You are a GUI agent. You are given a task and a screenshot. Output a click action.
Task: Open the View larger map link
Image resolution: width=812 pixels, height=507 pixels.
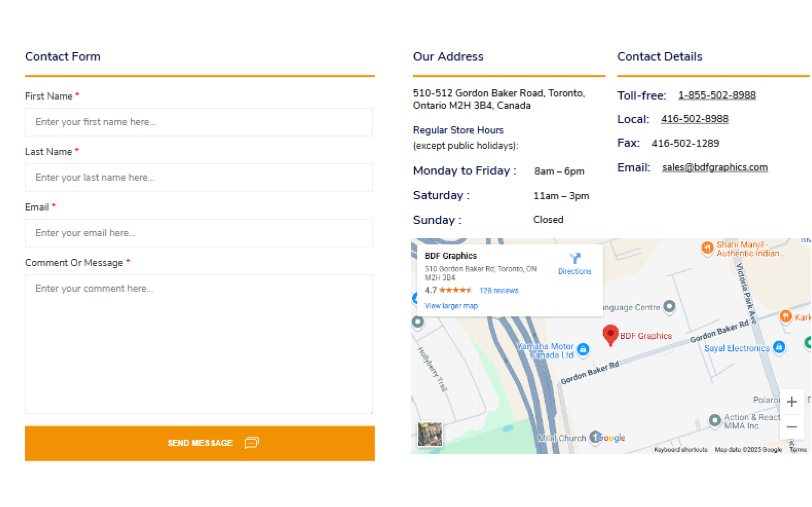pyautogui.click(x=451, y=306)
